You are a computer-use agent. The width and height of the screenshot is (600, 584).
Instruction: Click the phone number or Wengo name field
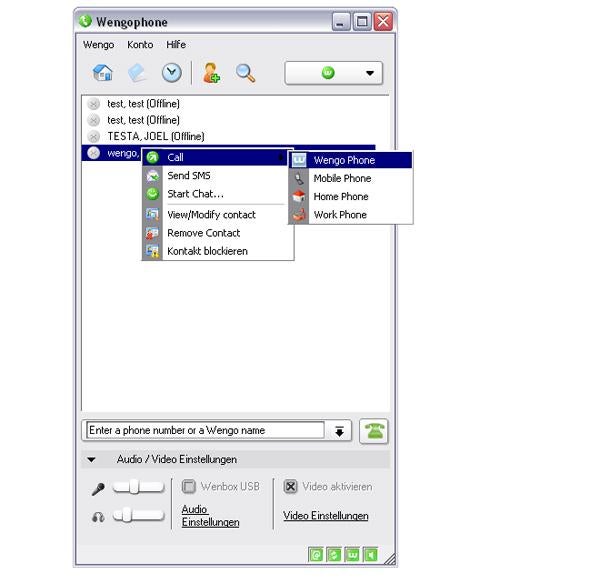[x=205, y=430]
